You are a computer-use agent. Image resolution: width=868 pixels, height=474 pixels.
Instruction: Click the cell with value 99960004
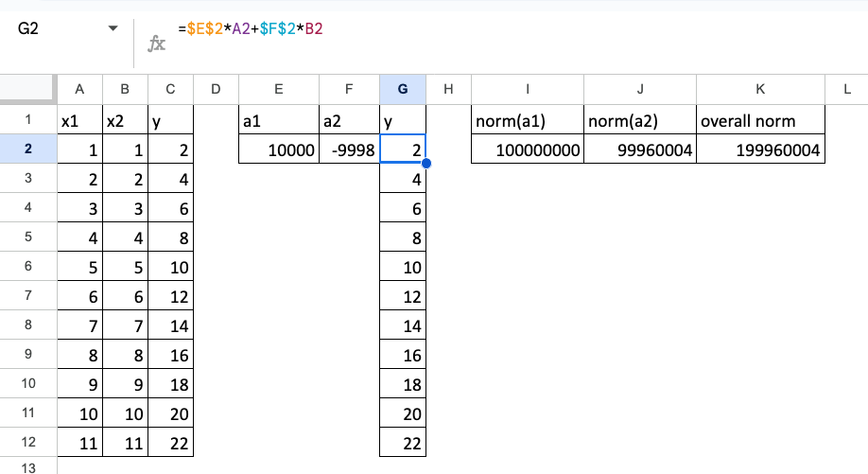tap(639, 149)
